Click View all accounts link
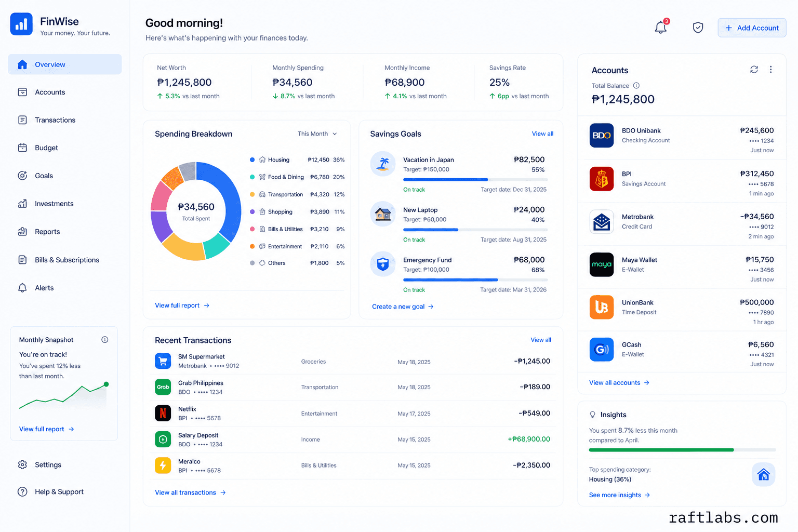 [x=619, y=382]
